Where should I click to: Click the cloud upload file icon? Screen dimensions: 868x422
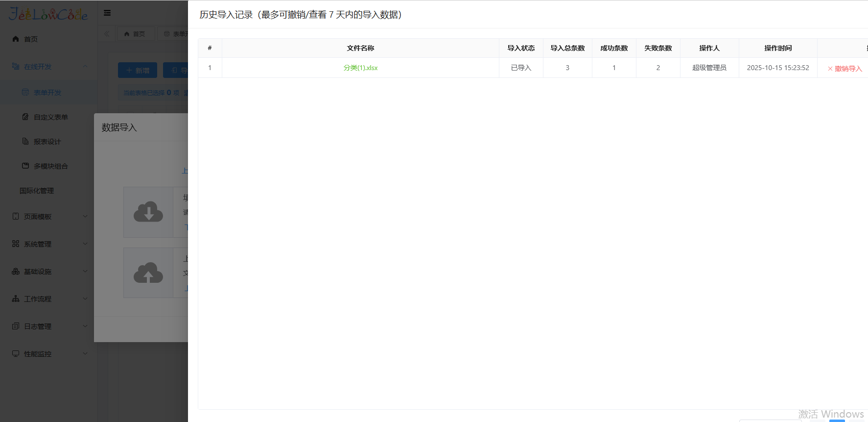pos(148,273)
